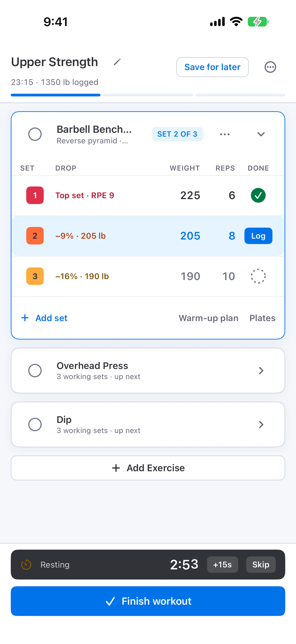Check the Overhead Press circle
The width and height of the screenshot is (296, 644).
tap(35, 370)
